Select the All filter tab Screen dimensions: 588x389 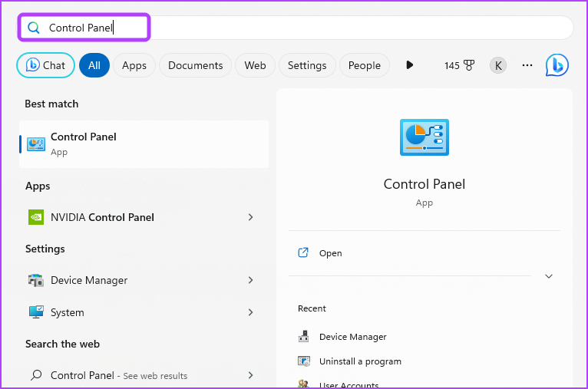click(x=94, y=65)
